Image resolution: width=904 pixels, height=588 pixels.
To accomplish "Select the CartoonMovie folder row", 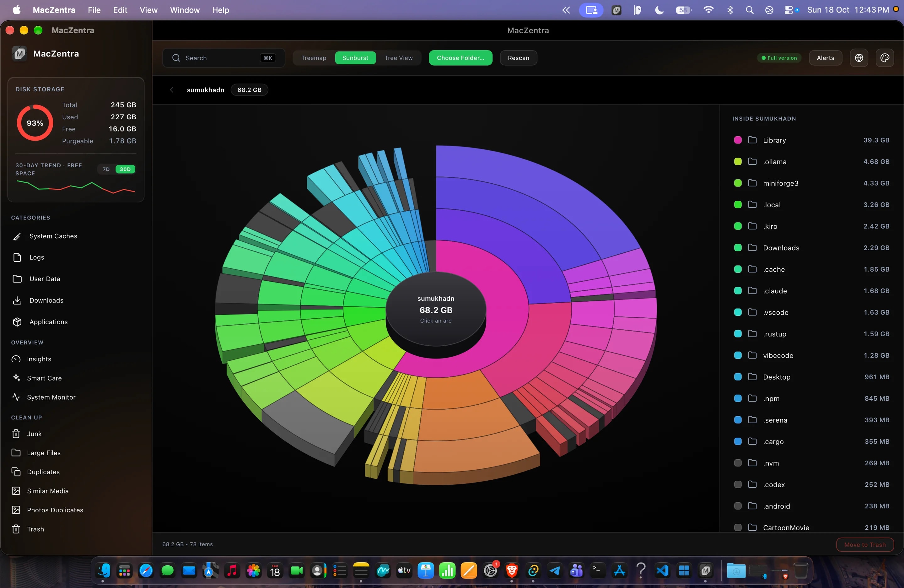I will click(811, 527).
